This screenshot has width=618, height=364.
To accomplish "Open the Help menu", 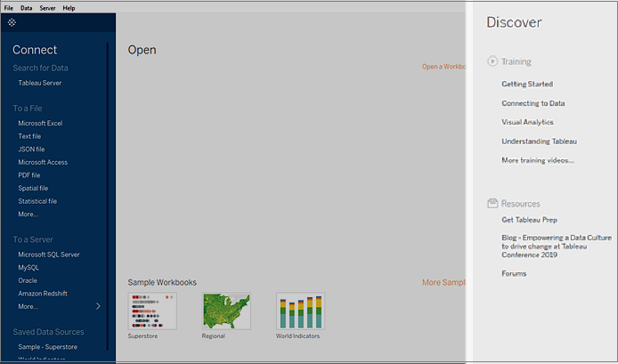I will (69, 7).
